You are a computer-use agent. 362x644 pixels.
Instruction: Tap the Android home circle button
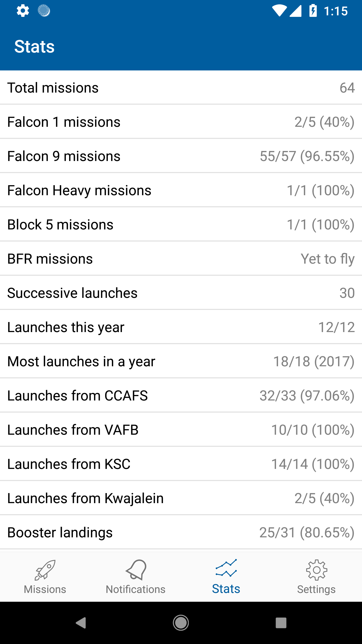181,623
